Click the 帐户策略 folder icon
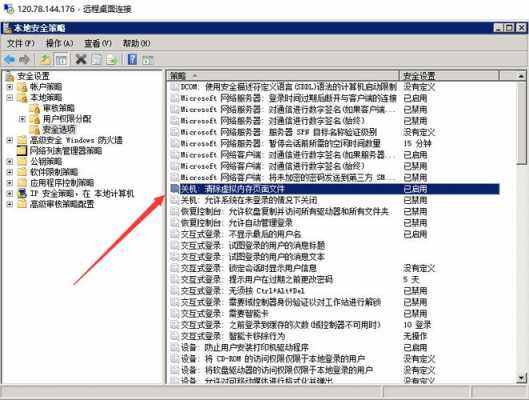The width and height of the screenshot is (529, 400). pyautogui.click(x=22, y=87)
